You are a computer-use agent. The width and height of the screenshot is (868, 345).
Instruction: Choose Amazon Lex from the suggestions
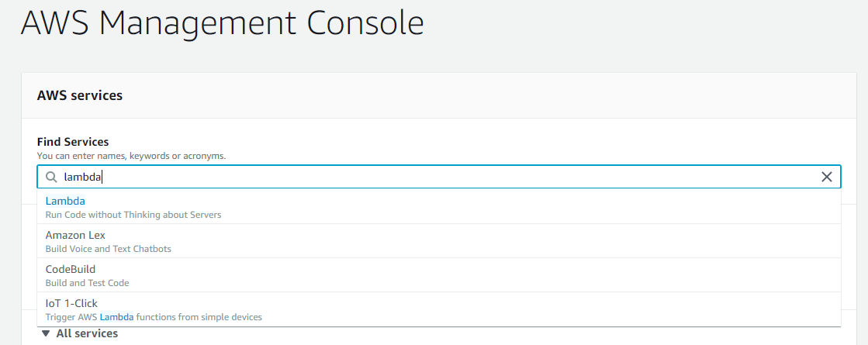[75, 236]
